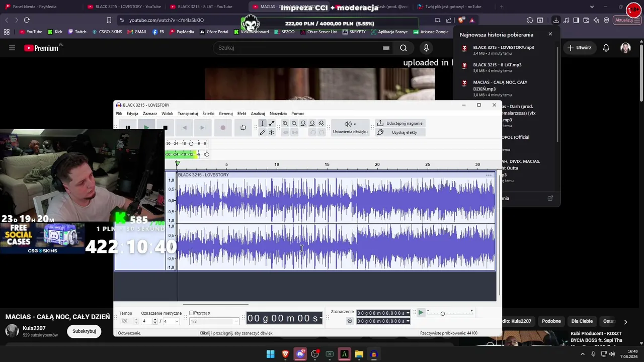Select the Envelope tool
The image size is (644, 362).
272,124
